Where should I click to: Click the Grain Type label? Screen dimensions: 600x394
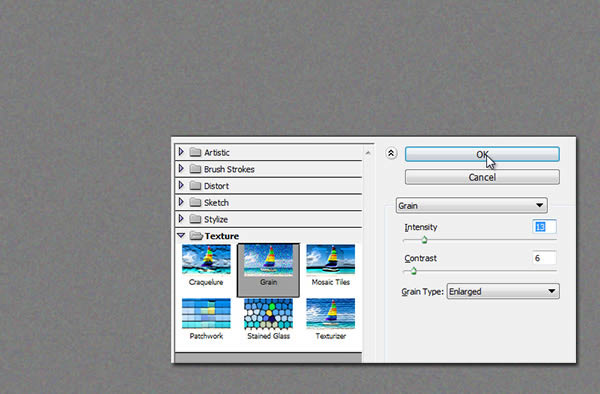click(x=422, y=292)
